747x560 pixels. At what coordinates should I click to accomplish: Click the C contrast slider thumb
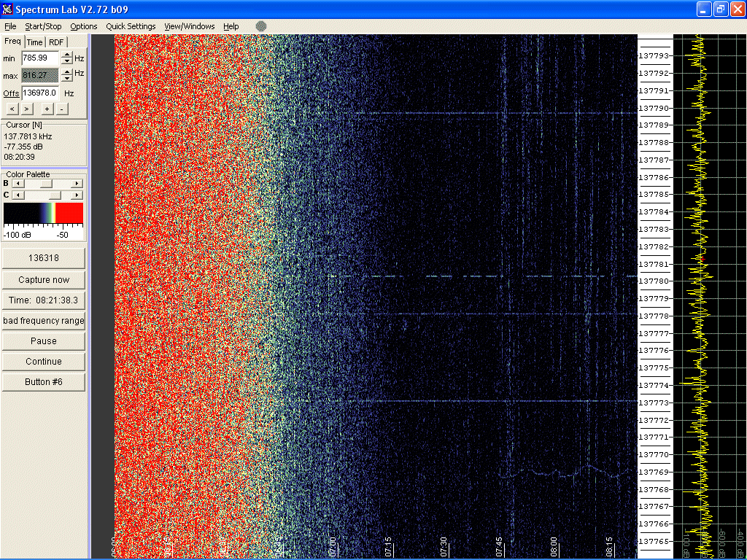[x=55, y=195]
